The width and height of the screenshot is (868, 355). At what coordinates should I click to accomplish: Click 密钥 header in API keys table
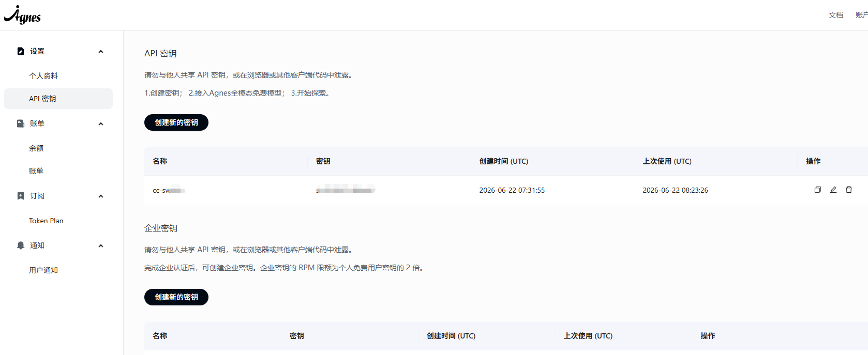pos(323,161)
